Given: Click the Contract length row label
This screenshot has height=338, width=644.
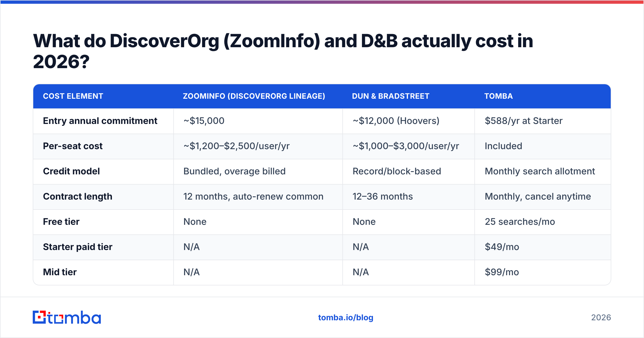Looking at the screenshot, I should coord(78,197).
